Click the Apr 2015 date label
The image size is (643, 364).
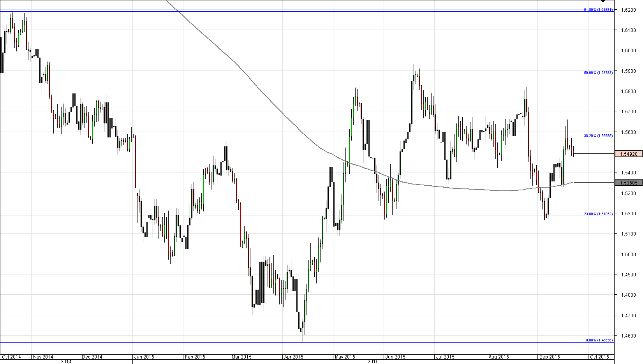pyautogui.click(x=294, y=357)
